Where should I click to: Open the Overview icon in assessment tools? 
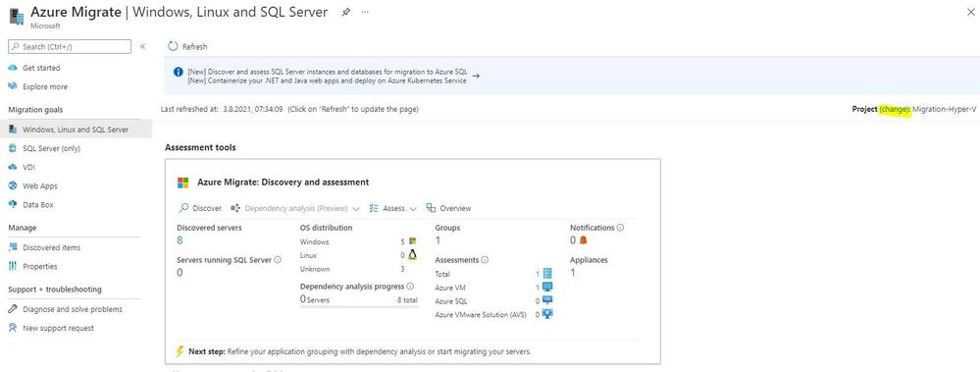coord(431,208)
